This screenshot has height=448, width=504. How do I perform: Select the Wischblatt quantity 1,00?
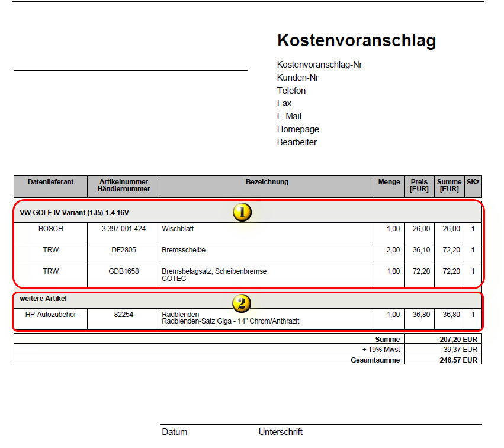click(393, 229)
